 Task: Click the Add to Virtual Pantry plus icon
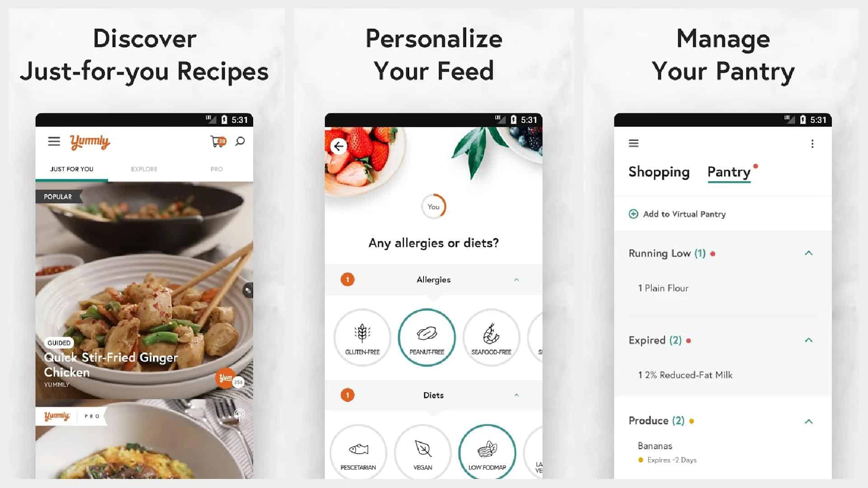[x=633, y=213]
